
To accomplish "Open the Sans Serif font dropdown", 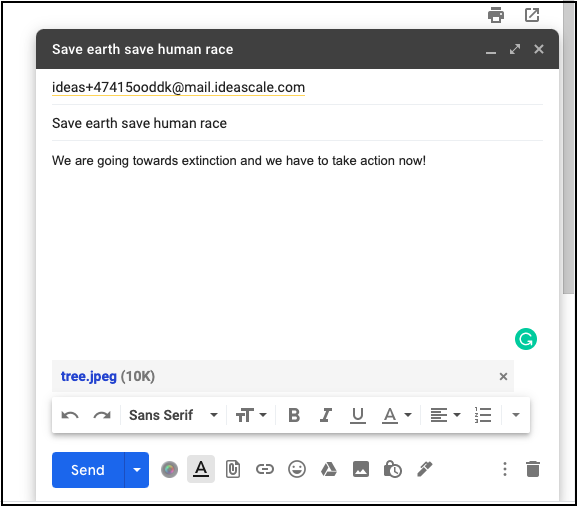I will 173,415.
